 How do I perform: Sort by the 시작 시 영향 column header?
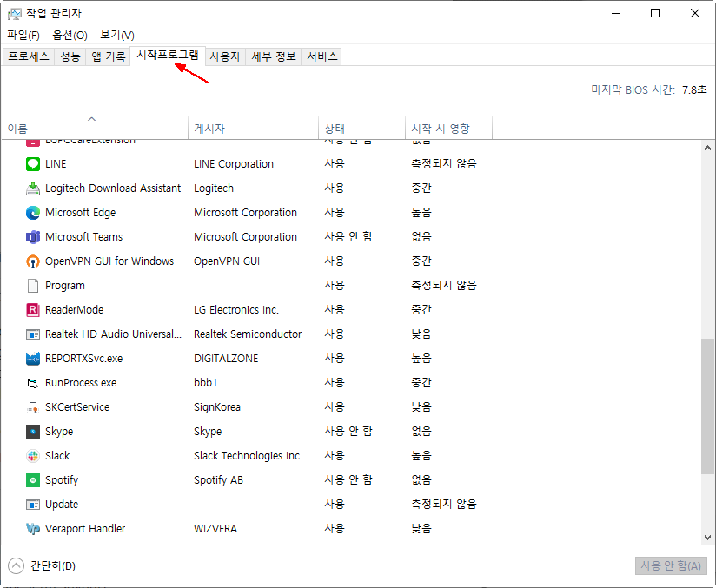point(448,128)
